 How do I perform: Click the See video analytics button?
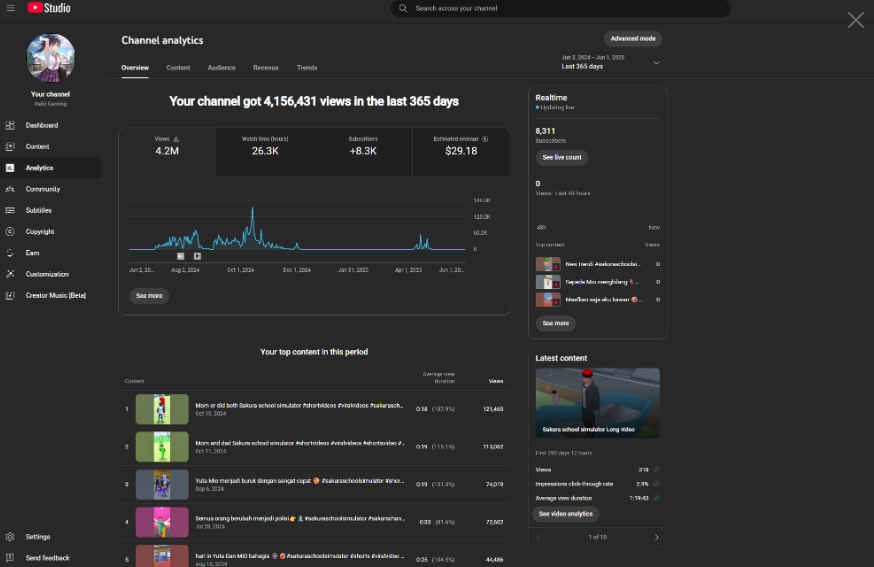[565, 513]
